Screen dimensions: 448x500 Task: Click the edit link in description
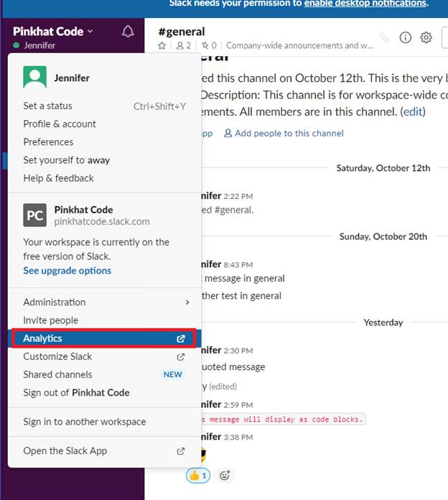pyautogui.click(x=413, y=111)
